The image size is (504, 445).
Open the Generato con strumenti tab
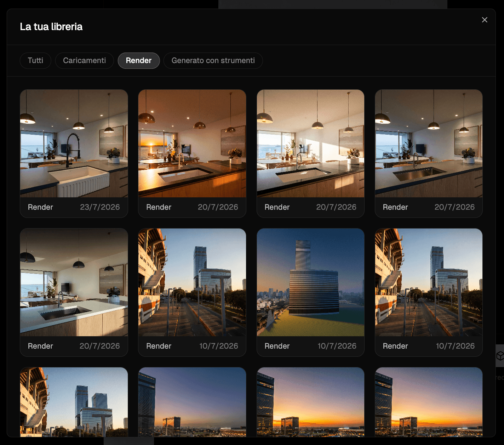213,61
